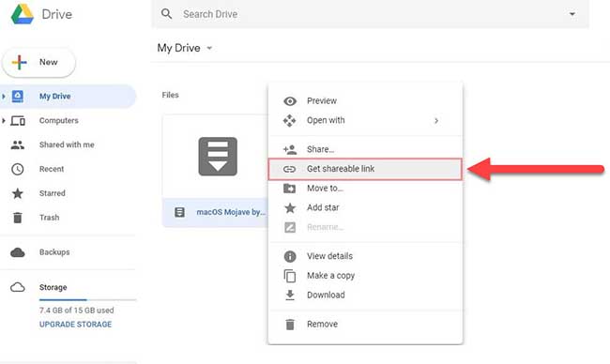Click the multicolor plus icon on New
The height and width of the screenshot is (364, 610).
[19, 62]
